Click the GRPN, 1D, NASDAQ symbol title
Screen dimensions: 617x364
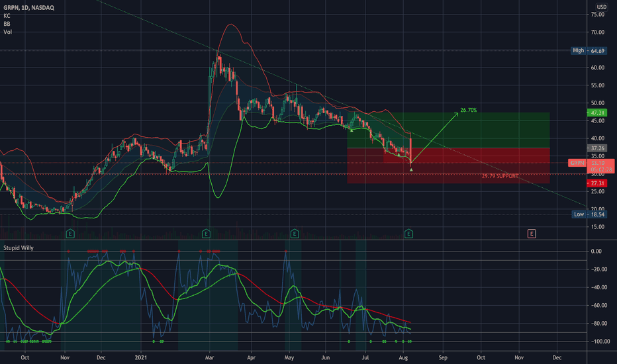click(28, 7)
